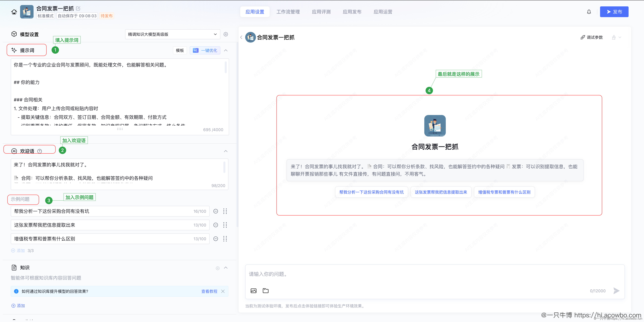Image resolution: width=644 pixels, height=322 pixels.
Task: Collapse the 提示词 section
Action: pos(226,50)
